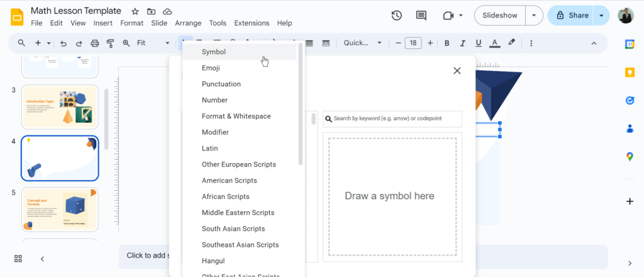This screenshot has width=644, height=277.
Task: Start the presentation with Slideshow button
Action: [x=500, y=16]
